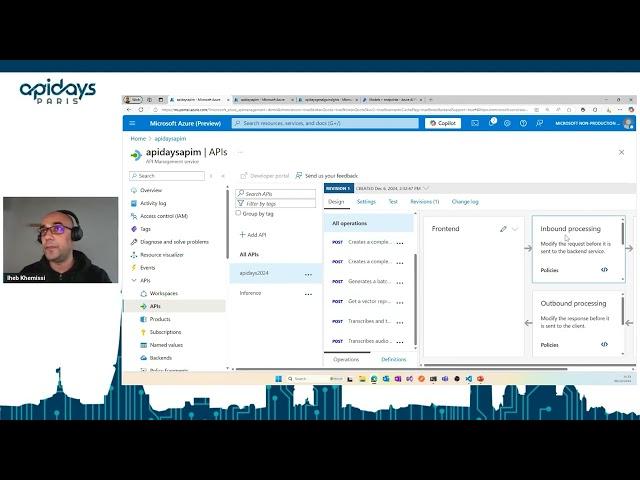Expand the Frontend chevron dropdown
640x480 pixels.
tap(515, 229)
